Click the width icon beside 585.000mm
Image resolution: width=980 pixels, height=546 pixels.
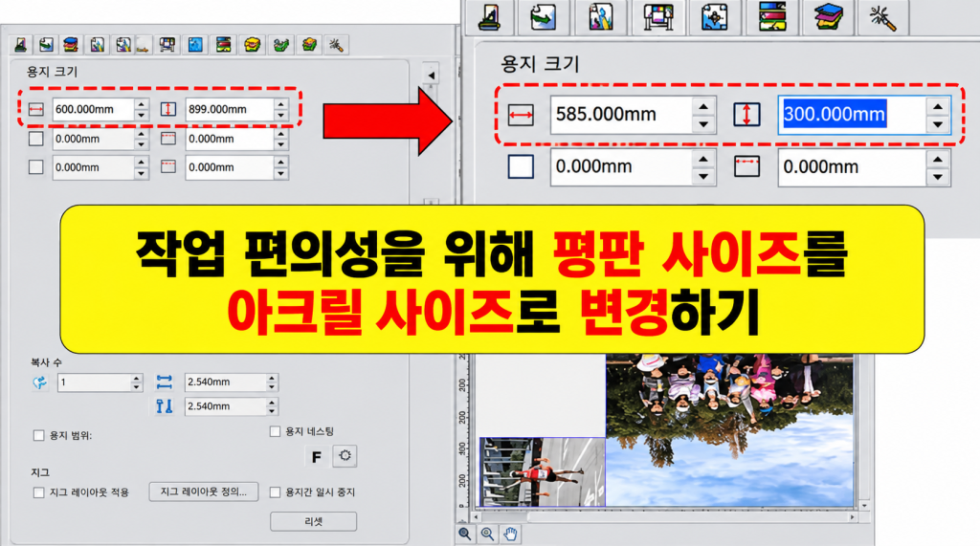point(521,115)
